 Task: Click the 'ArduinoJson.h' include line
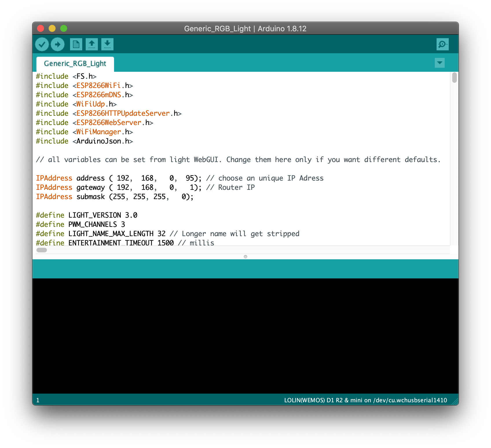tap(85, 141)
